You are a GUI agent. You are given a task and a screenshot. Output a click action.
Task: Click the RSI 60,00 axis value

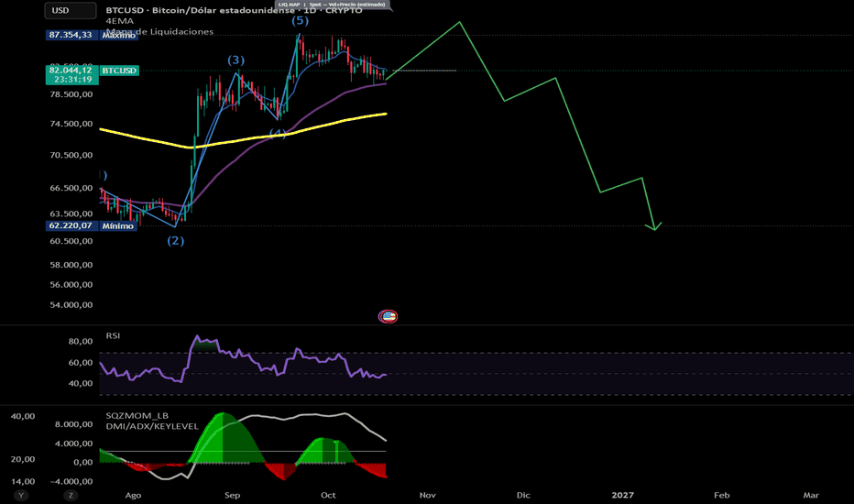point(81,362)
